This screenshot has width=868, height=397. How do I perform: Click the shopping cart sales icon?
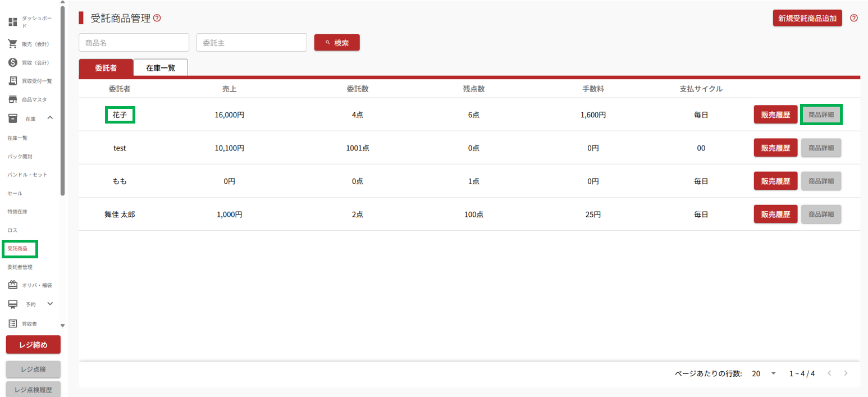[x=12, y=44]
